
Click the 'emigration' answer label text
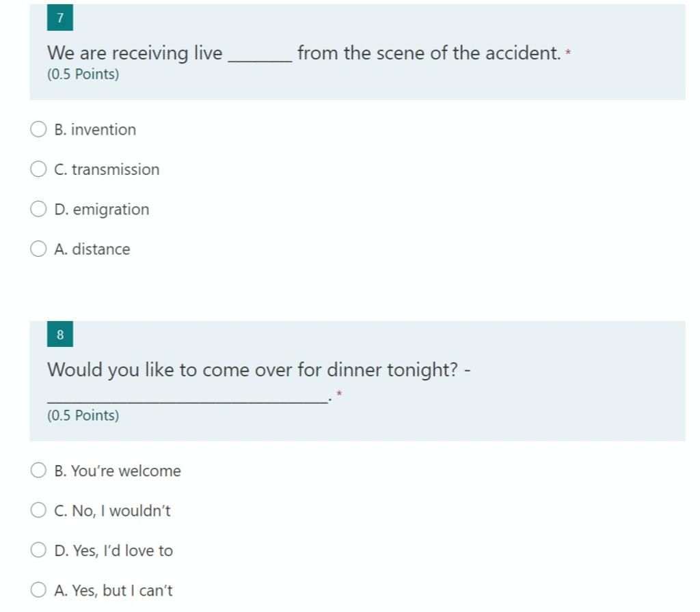pyautogui.click(x=111, y=210)
